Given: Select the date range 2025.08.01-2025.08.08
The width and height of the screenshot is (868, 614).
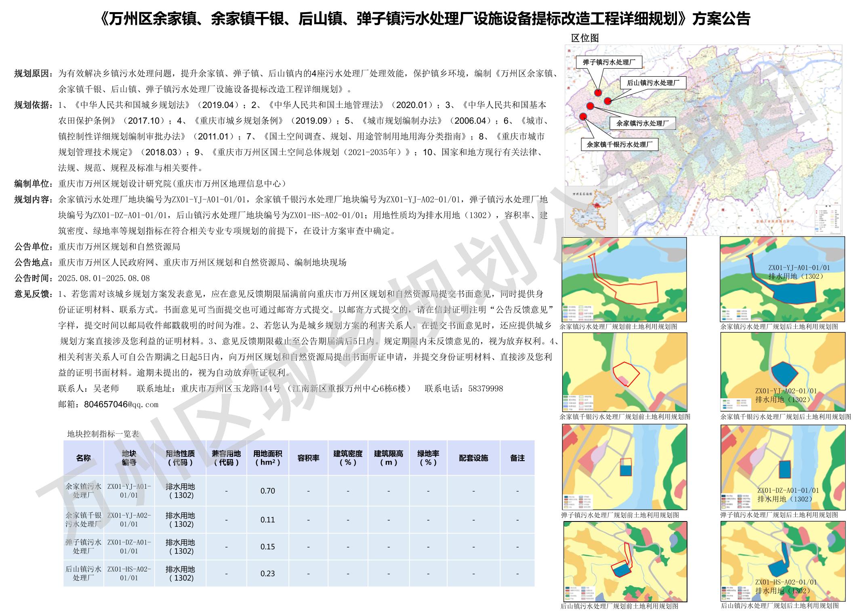Looking at the screenshot, I should (104, 278).
